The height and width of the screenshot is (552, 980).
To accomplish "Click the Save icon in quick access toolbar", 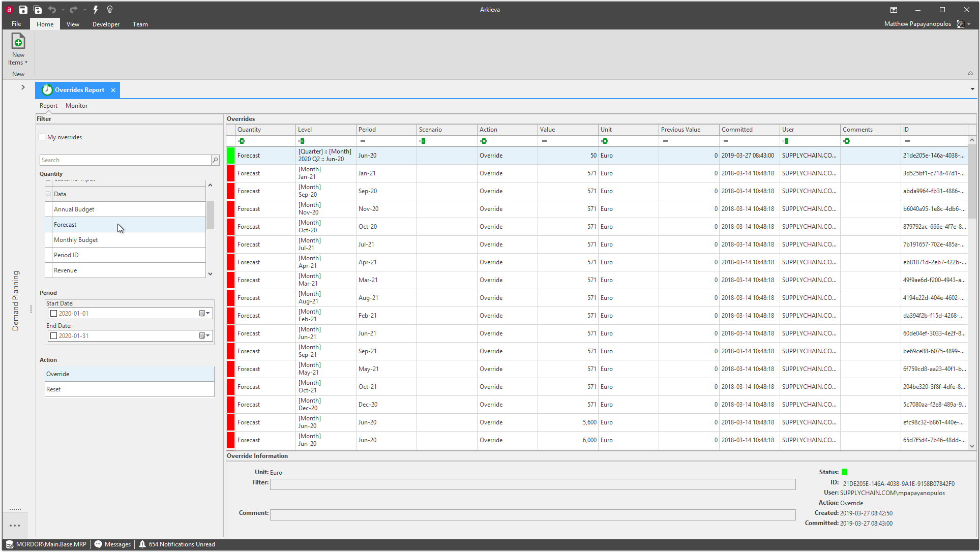I will point(23,10).
